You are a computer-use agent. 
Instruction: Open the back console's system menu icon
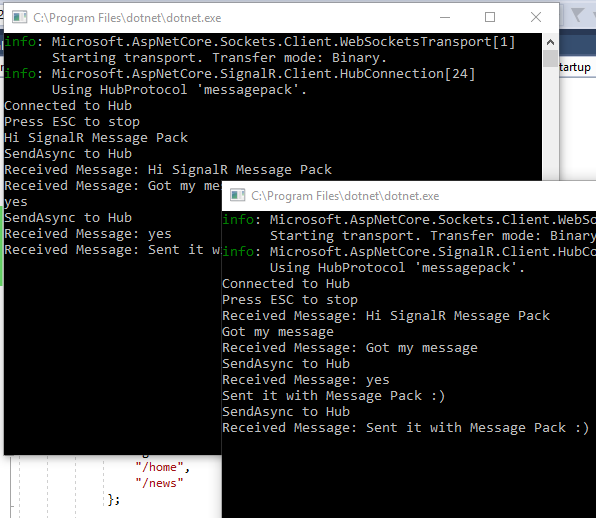[19, 17]
